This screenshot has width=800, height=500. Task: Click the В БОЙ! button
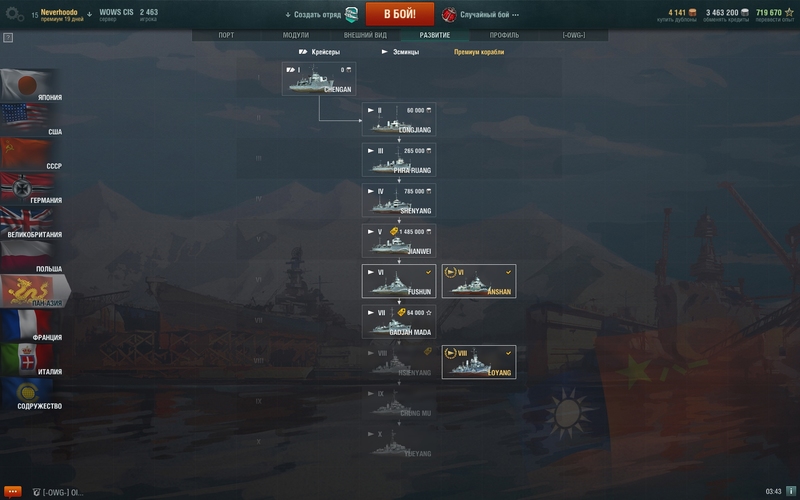[x=400, y=14]
